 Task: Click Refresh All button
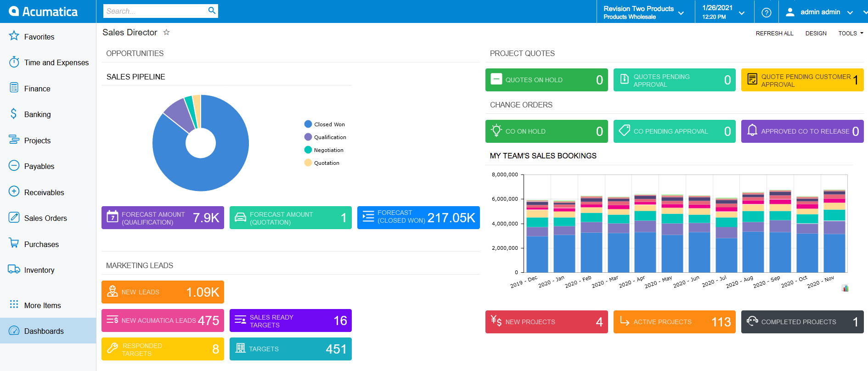click(774, 33)
